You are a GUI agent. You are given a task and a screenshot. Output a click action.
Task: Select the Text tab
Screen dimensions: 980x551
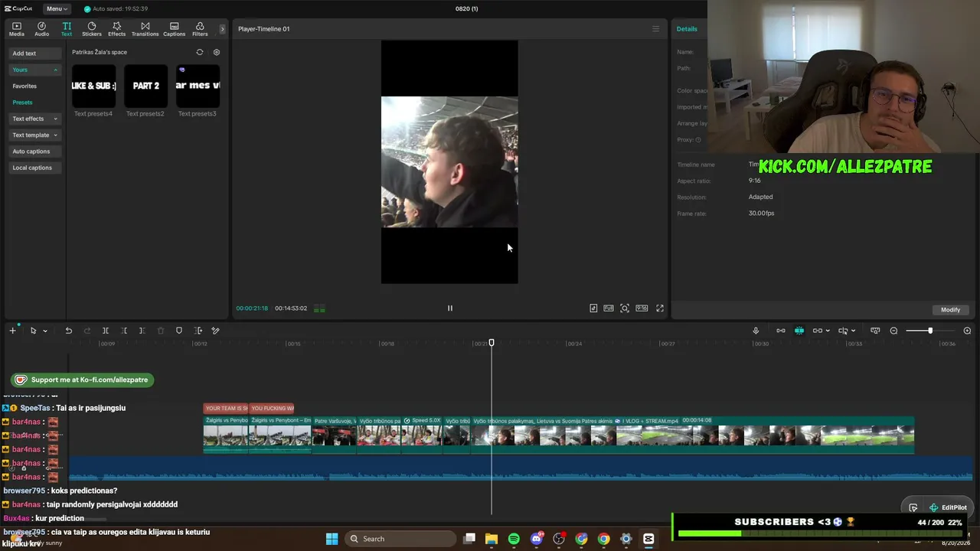67,29
